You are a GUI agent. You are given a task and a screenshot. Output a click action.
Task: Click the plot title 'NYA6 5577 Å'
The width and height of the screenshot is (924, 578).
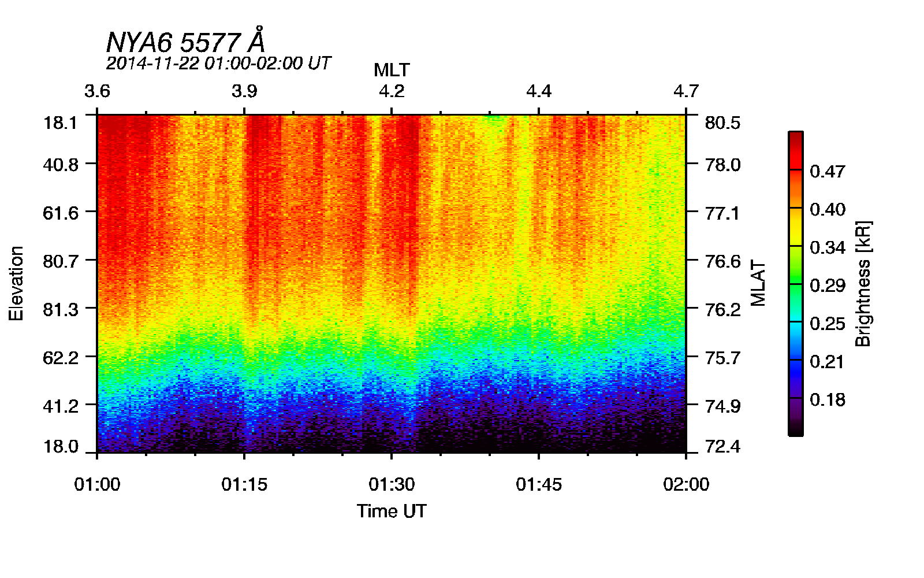(x=185, y=41)
